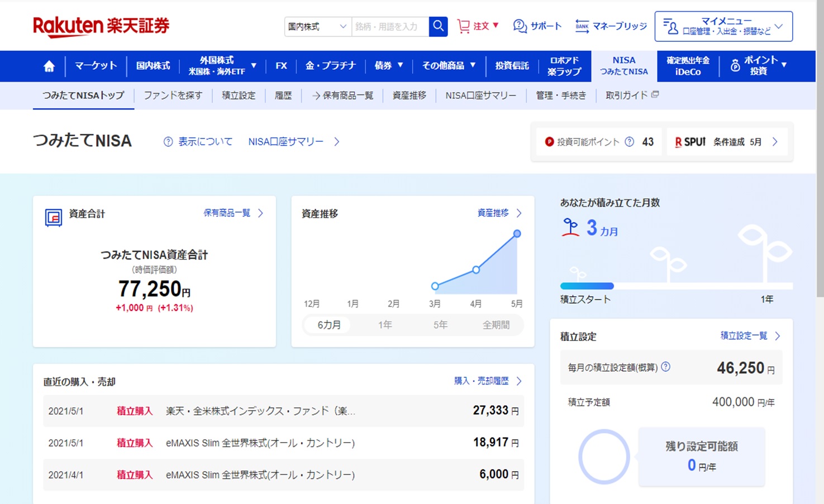Viewport: 824px width, 504px height.
Task: Open the マーケット menu
Action: tap(96, 66)
